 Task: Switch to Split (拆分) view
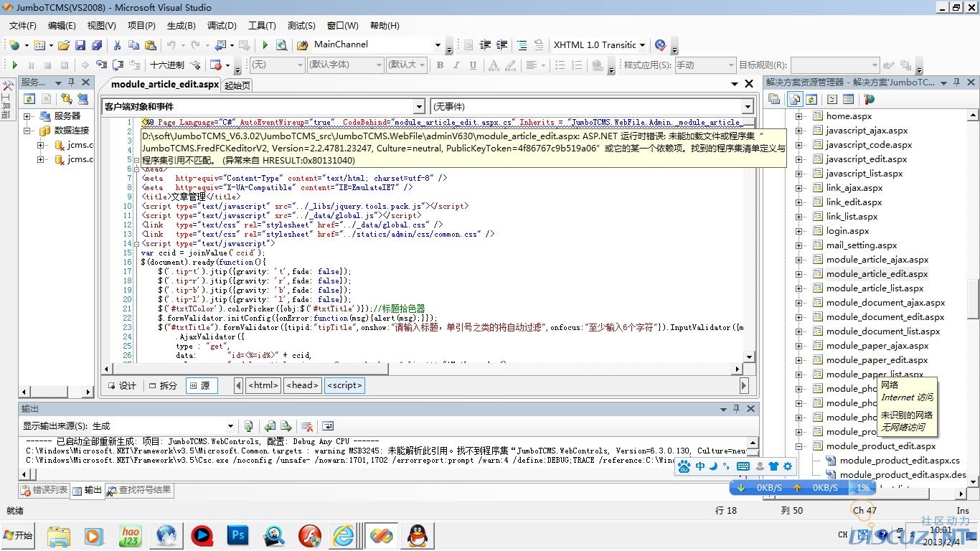point(162,385)
